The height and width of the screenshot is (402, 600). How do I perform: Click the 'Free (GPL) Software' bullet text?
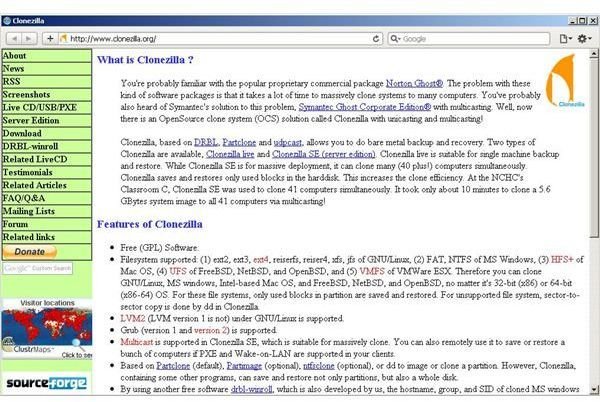(x=160, y=248)
